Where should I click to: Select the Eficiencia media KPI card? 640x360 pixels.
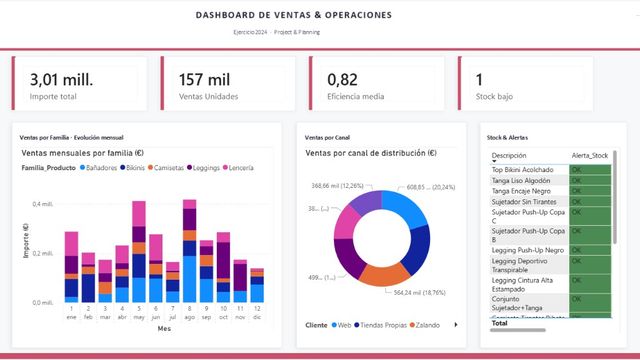point(377,83)
